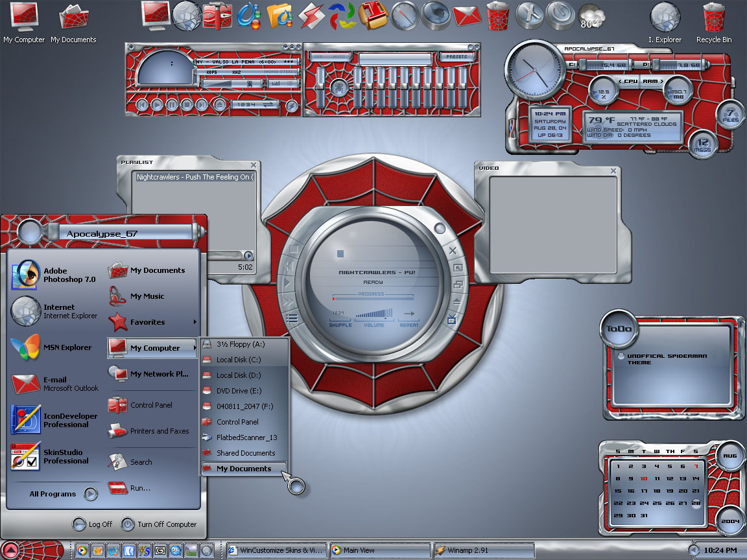Click the playlist list icon on round player
The height and width of the screenshot is (560, 747).
point(292,319)
